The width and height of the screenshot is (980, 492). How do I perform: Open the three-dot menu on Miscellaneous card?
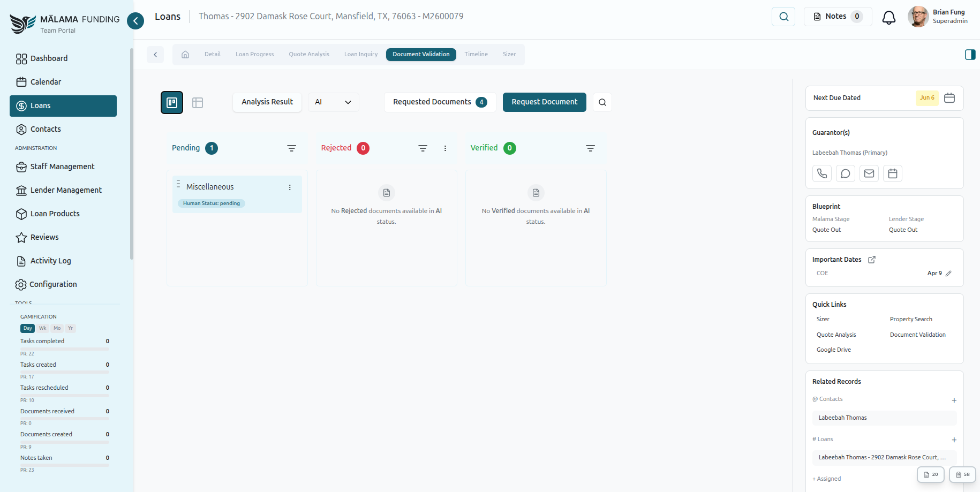coord(290,187)
